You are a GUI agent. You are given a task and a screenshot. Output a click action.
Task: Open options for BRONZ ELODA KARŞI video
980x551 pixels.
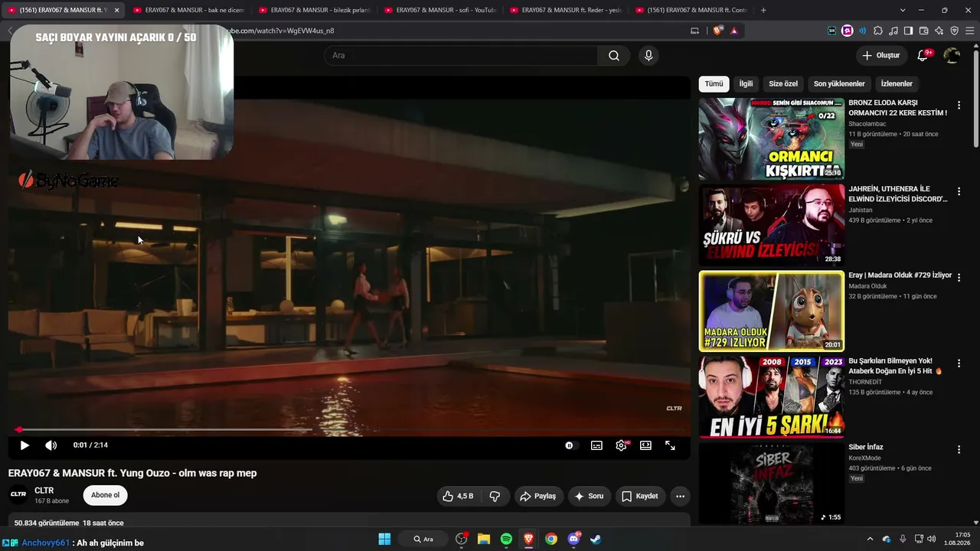coord(959,106)
